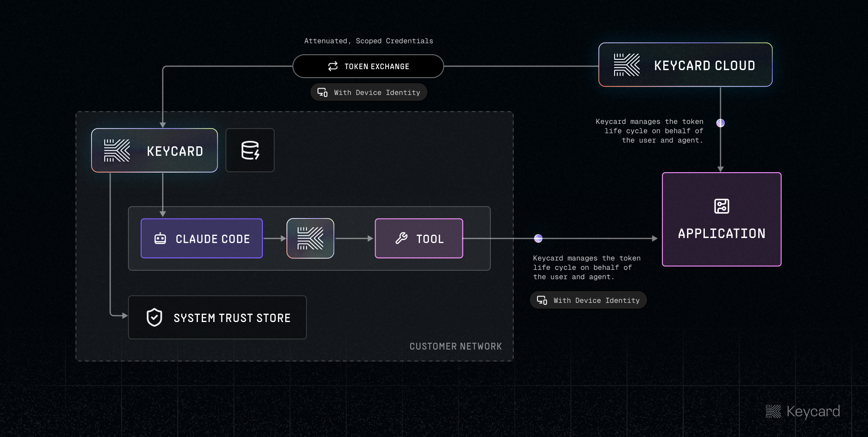The width and height of the screenshot is (868, 437).
Task: Click purple dot on Tool to Application line
Action: (x=538, y=238)
